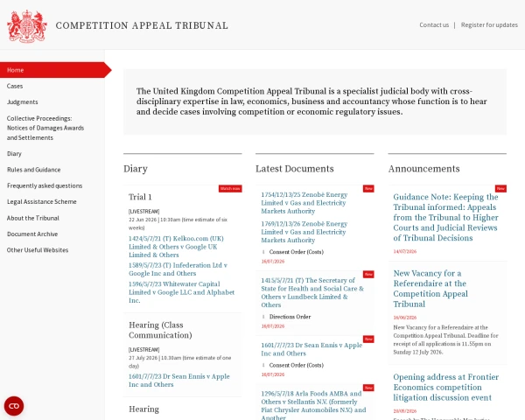Click New badge on Lundbeck document
The height and width of the screenshot is (420, 525).
(368, 274)
